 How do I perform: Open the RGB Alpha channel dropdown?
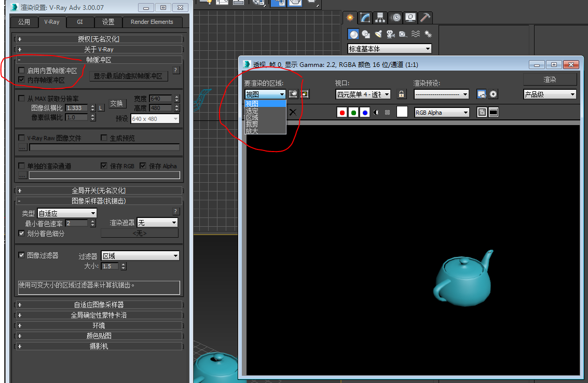click(442, 113)
